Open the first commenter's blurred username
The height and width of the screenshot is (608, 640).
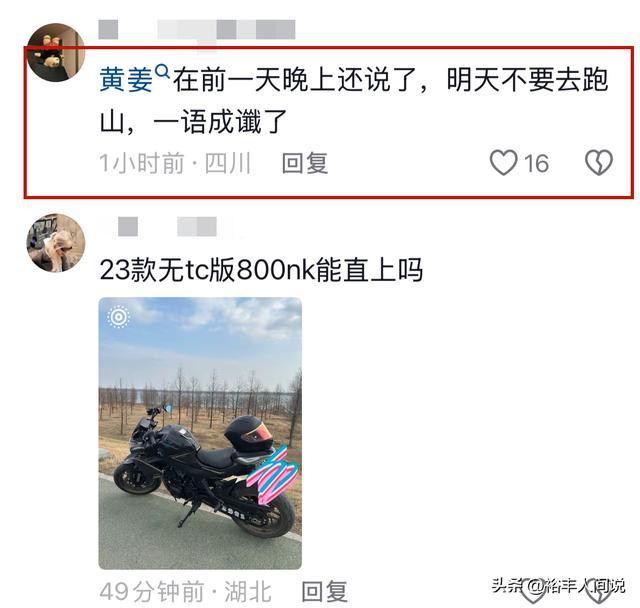coord(197,30)
